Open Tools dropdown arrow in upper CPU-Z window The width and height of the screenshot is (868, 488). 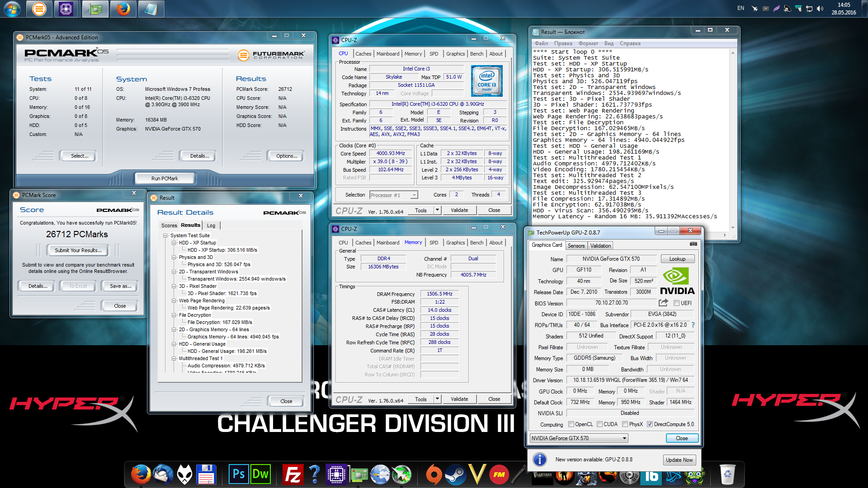point(437,210)
